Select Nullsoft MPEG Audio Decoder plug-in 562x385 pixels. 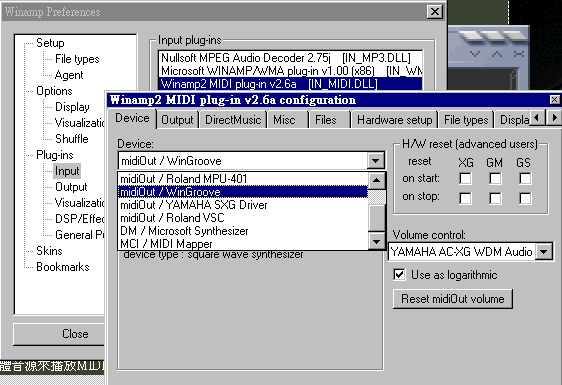pyautogui.click(x=286, y=58)
